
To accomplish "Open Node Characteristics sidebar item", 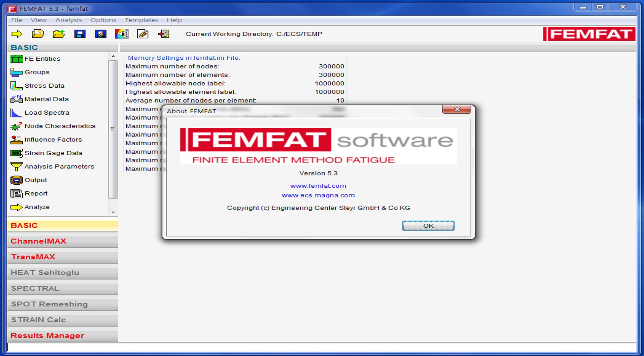I will (x=53, y=126).
